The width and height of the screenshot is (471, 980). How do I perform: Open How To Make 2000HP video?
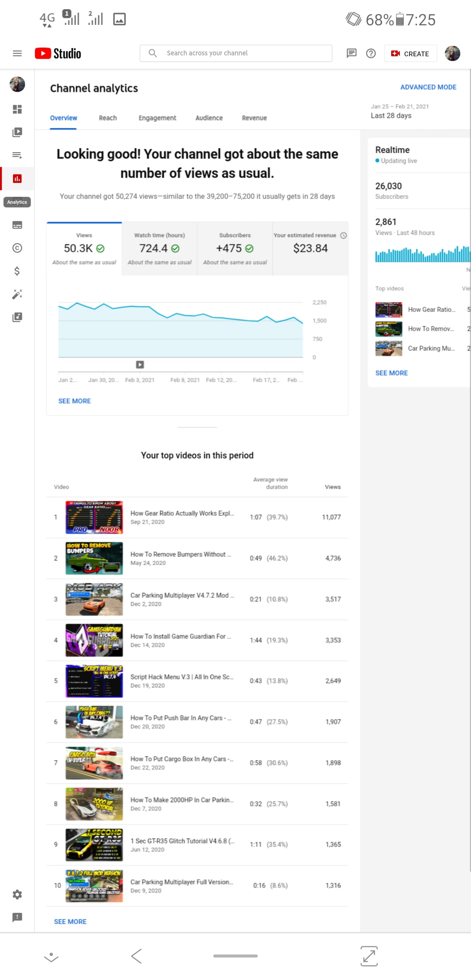(x=182, y=800)
